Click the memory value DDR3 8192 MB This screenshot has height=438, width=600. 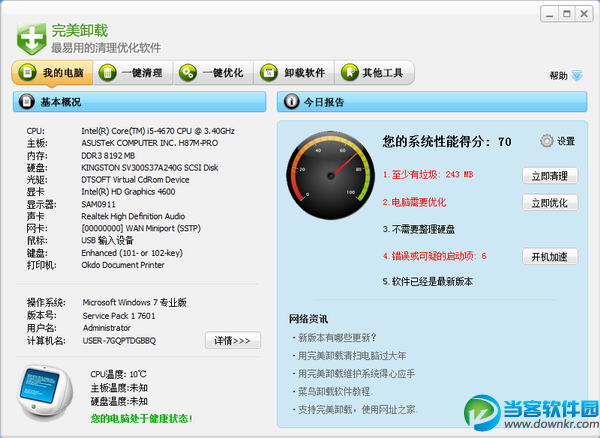pos(108,156)
